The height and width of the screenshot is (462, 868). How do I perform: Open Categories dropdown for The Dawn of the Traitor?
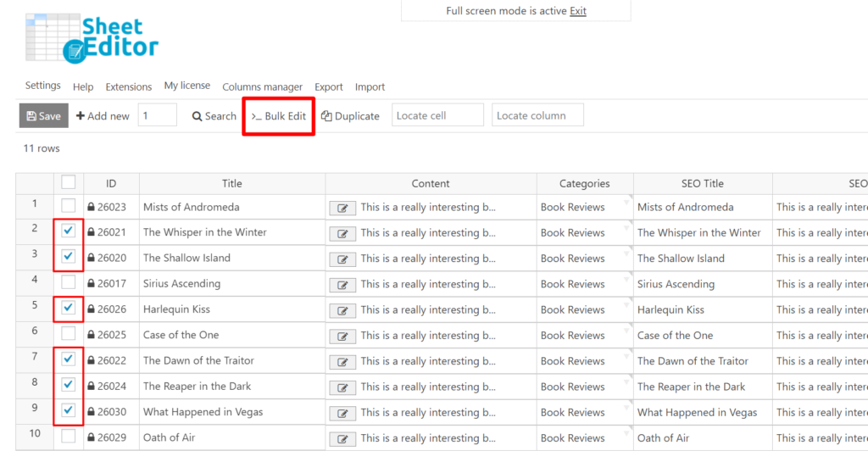(x=626, y=356)
